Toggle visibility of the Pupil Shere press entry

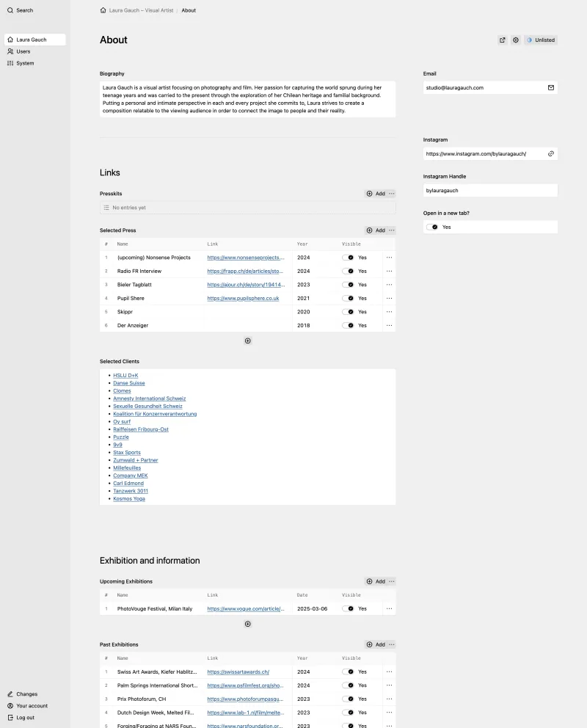click(350, 298)
